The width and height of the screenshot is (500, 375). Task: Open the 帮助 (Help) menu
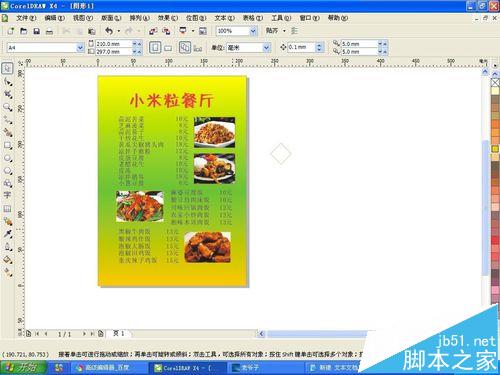[x=338, y=18]
